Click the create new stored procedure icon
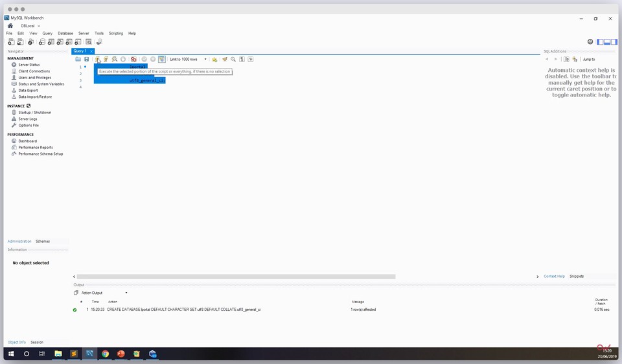622x364 pixels. point(69,41)
